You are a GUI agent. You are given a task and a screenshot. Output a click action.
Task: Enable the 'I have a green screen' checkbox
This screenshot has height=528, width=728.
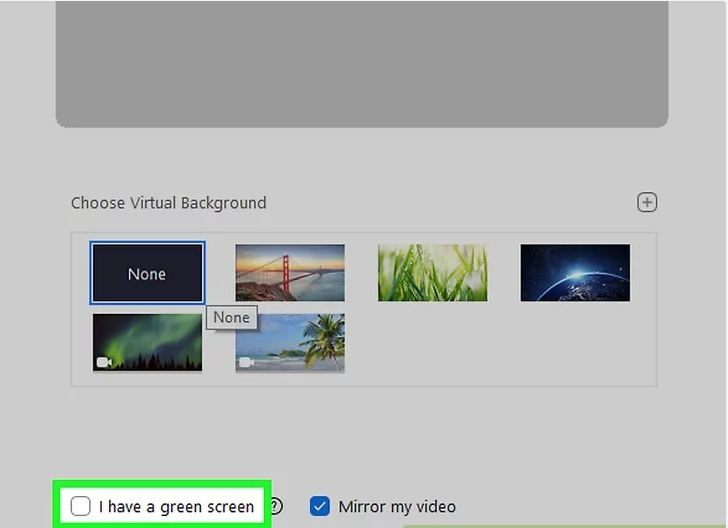pyautogui.click(x=80, y=506)
